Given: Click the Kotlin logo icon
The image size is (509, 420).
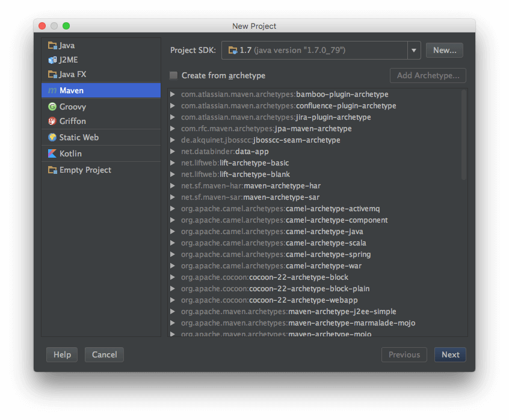Looking at the screenshot, I should click(52, 153).
